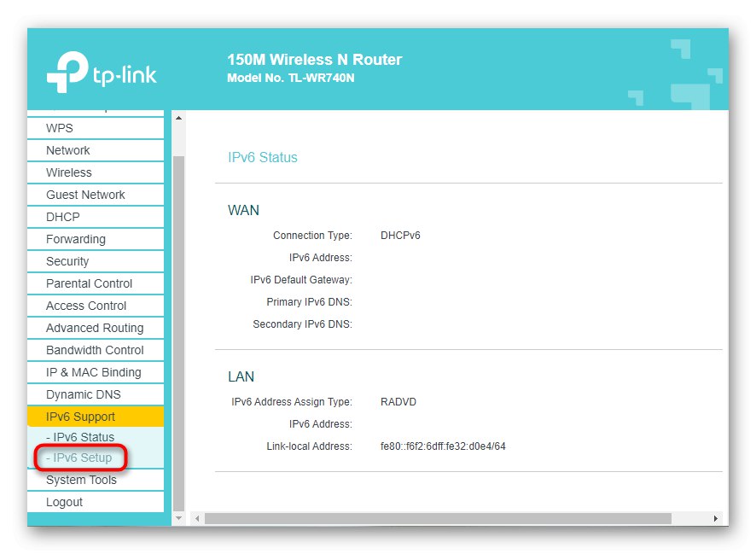Click the Primary IPv6 DNS label
Image resolution: width=756 pixels, height=554 pixels.
pyautogui.click(x=309, y=302)
